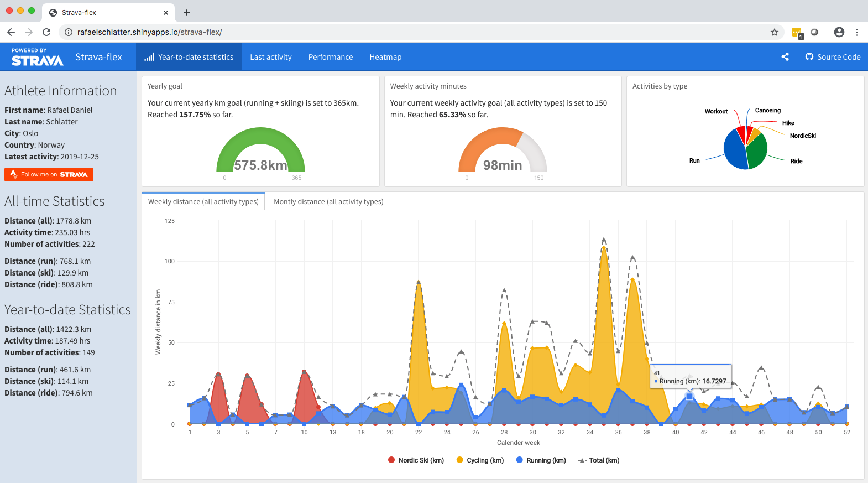Click the Athlete Information heading
Image resolution: width=868 pixels, height=483 pixels.
point(61,91)
